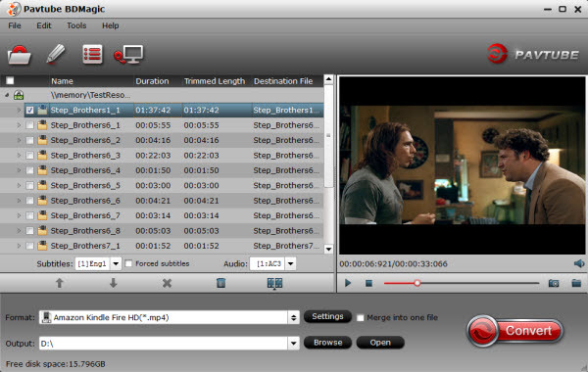
Task: Open the red task list icon
Action: click(x=92, y=54)
